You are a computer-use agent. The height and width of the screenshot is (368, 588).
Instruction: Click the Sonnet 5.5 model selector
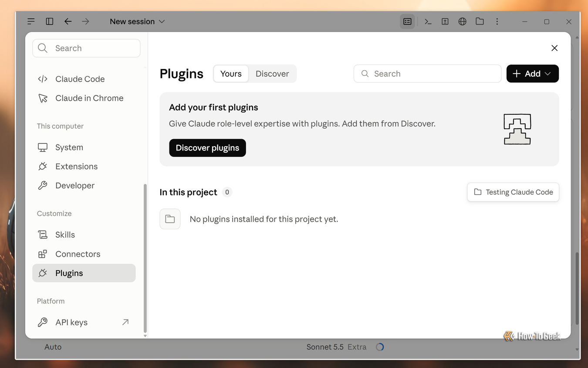pos(325,347)
